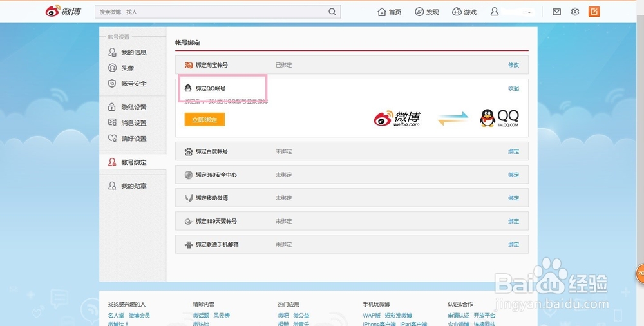Image resolution: width=644 pixels, height=326 pixels.
Task: Open footer link 微吧
Action: click(x=283, y=316)
